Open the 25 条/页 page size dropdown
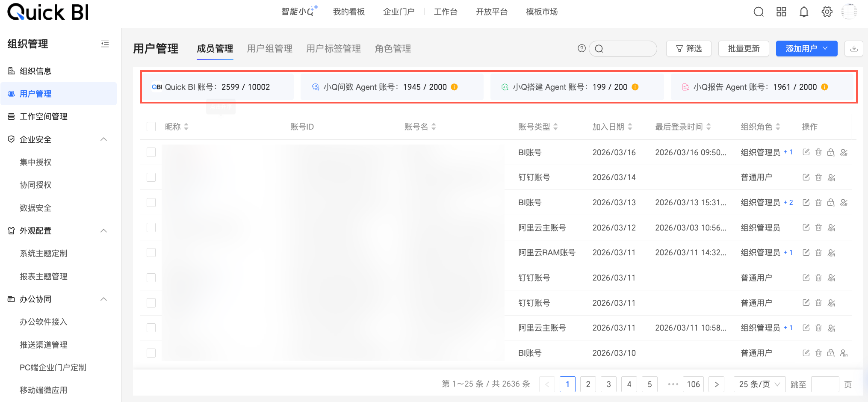The image size is (868, 402). coord(759,384)
